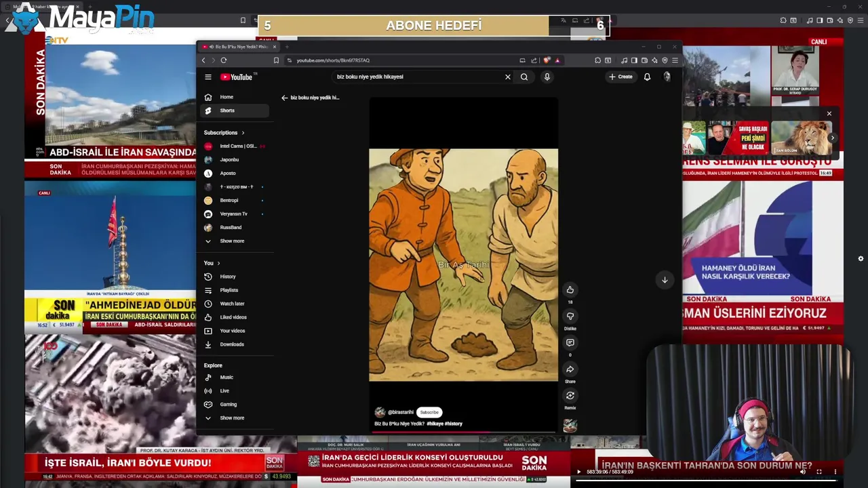
Task: Open more options on background news video
Action: pyautogui.click(x=835, y=472)
